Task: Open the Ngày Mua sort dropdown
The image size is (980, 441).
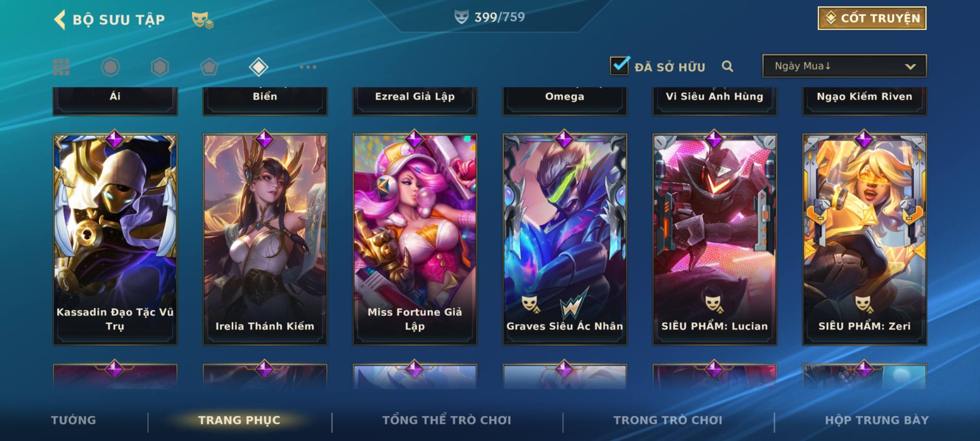Action: [844, 66]
